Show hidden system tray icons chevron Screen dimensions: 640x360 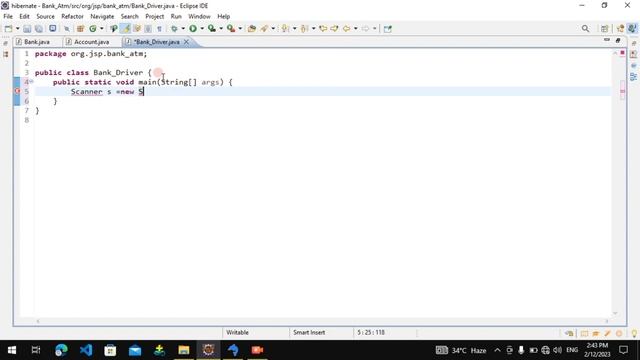497,350
